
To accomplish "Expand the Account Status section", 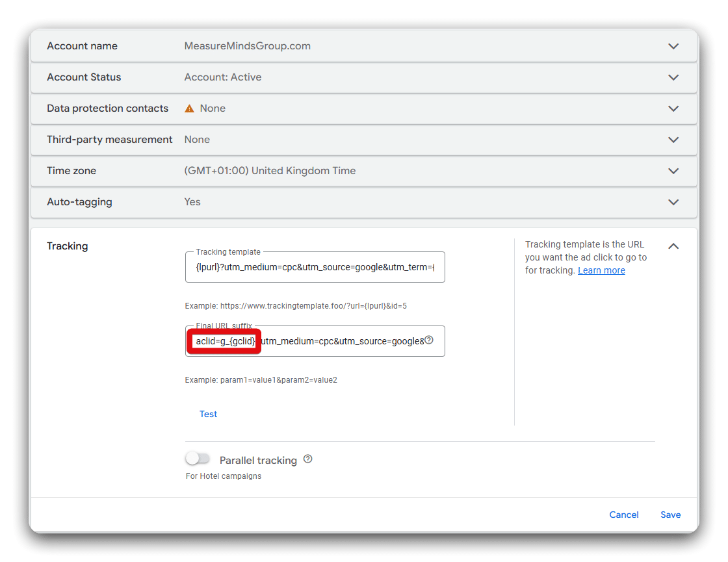I will tap(673, 77).
